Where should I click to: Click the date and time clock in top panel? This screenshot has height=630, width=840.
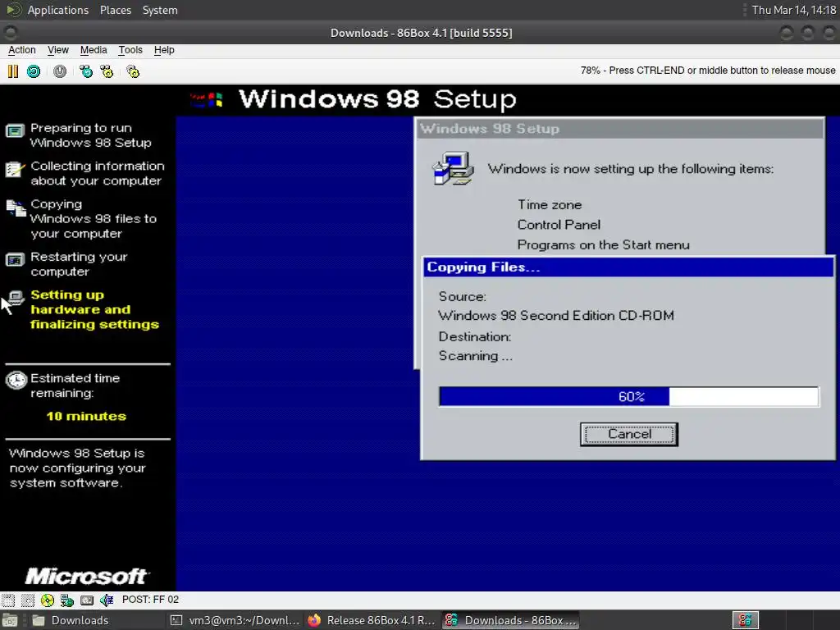coord(794,10)
